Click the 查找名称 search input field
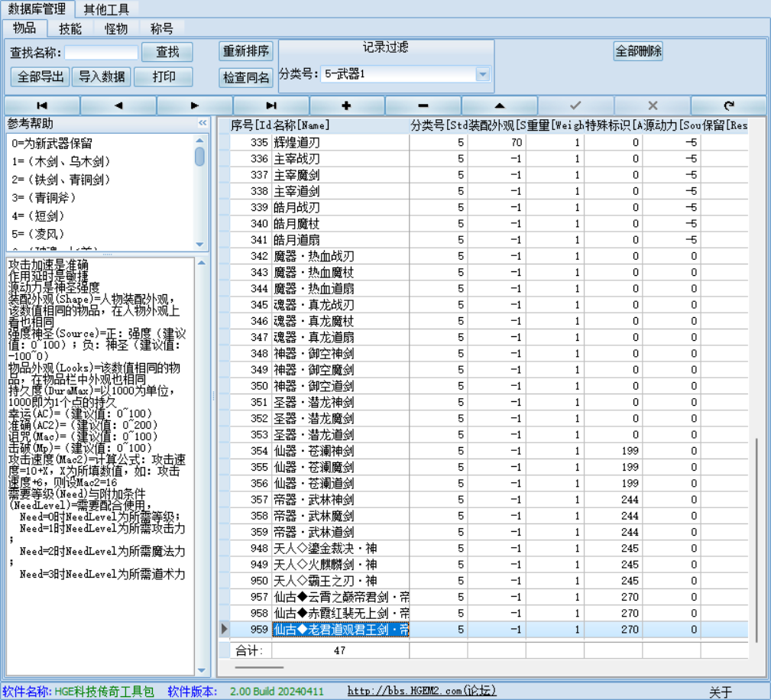Screen dimensions: 771x700 coord(101,52)
